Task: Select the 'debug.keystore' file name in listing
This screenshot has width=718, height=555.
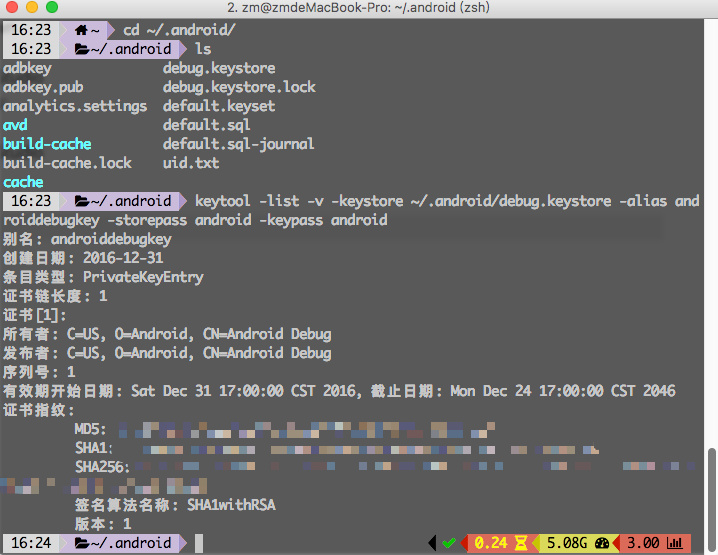Action: (x=219, y=68)
